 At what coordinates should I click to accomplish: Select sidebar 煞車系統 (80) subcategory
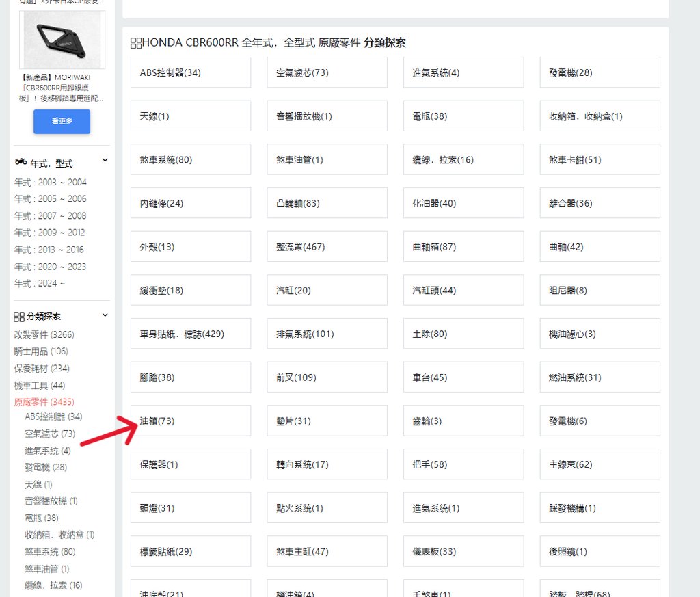[x=49, y=552]
